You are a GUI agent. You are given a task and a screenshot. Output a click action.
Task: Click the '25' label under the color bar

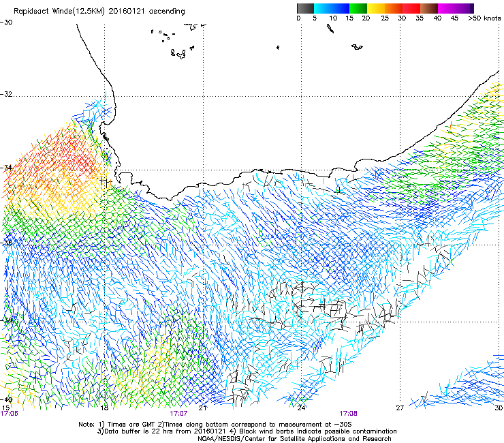tap(385, 18)
